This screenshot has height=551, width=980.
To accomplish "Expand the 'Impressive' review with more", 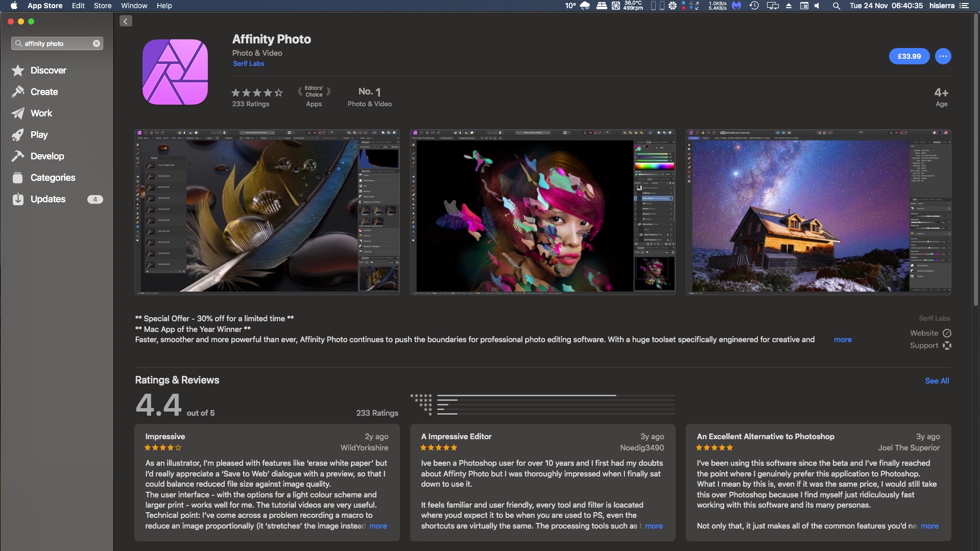I will click(378, 526).
